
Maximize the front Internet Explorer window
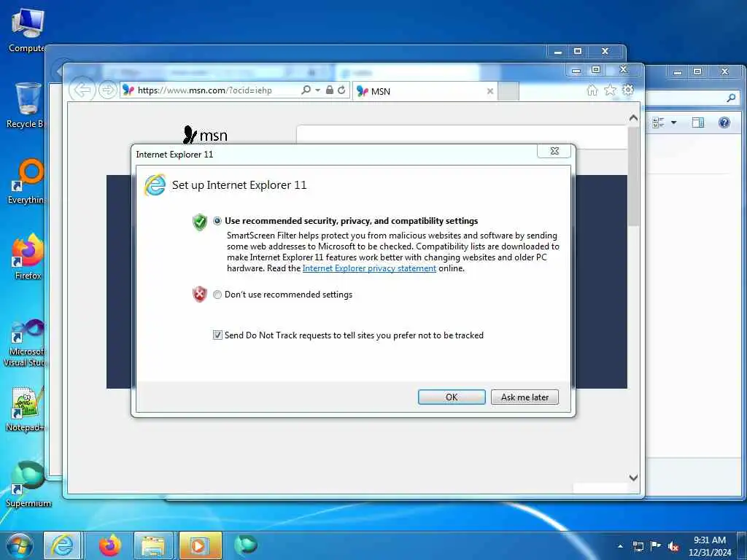tap(596, 70)
